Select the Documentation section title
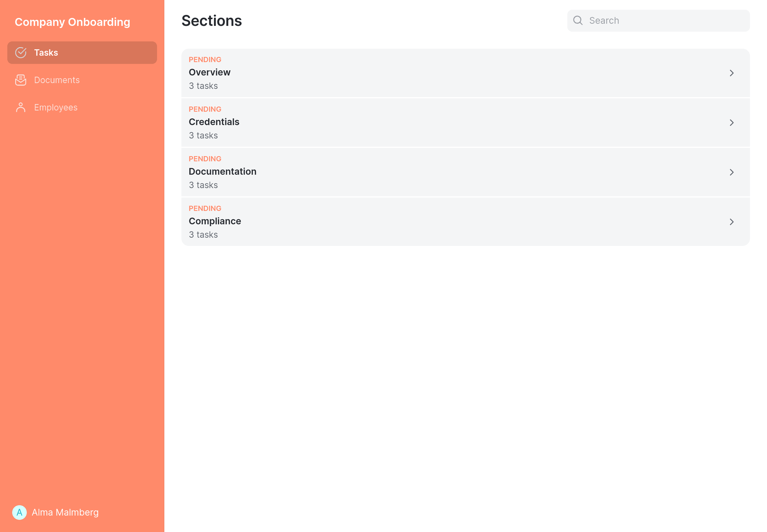This screenshot has width=767, height=532. coord(222,172)
